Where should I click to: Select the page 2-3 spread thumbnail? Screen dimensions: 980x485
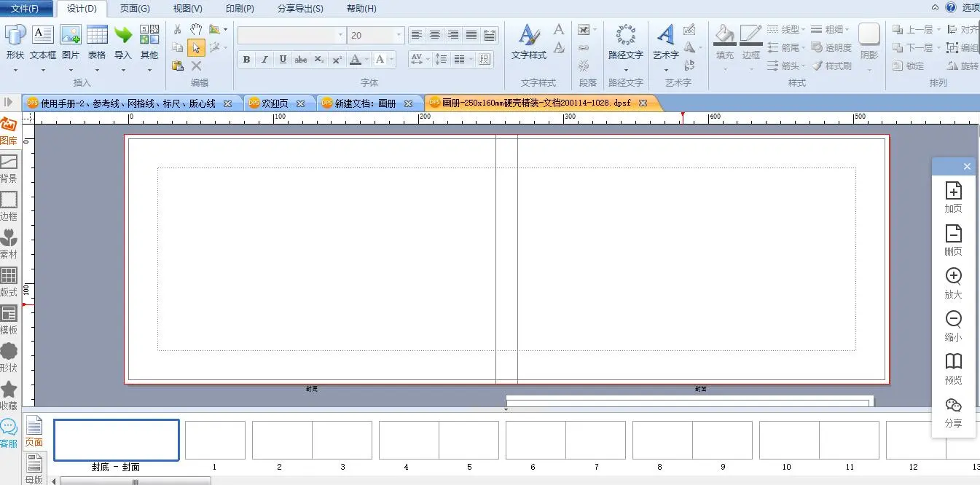pyautogui.click(x=312, y=440)
